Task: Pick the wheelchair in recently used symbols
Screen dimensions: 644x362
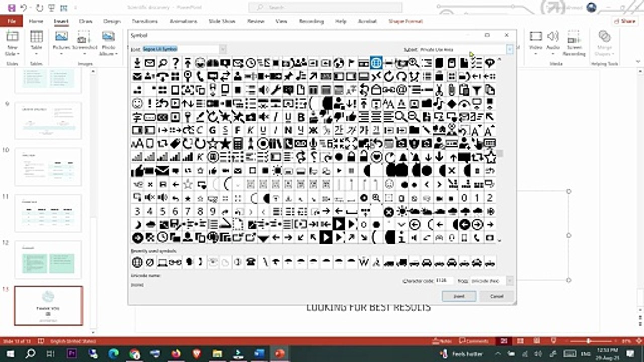Action: pos(376,262)
